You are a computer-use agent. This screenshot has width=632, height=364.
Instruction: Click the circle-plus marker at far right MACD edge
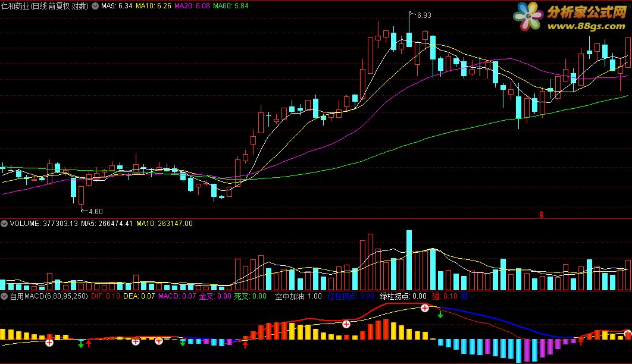click(x=628, y=334)
